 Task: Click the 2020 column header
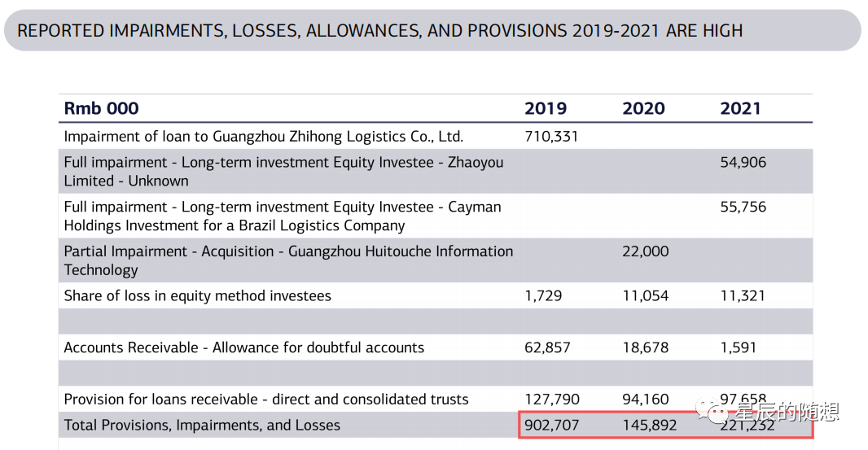(x=643, y=108)
